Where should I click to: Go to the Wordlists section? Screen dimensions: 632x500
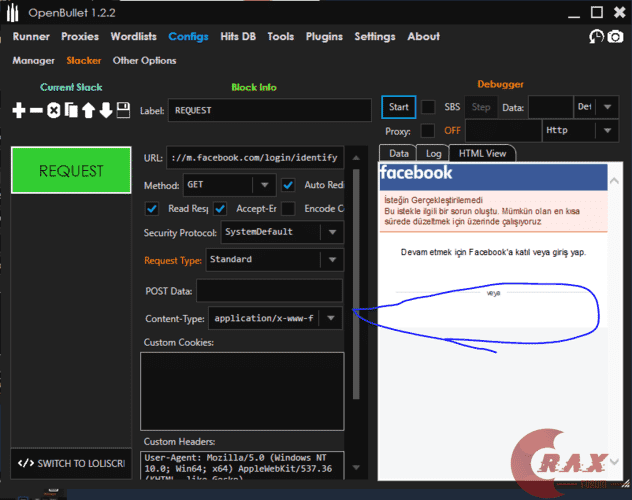(x=133, y=37)
